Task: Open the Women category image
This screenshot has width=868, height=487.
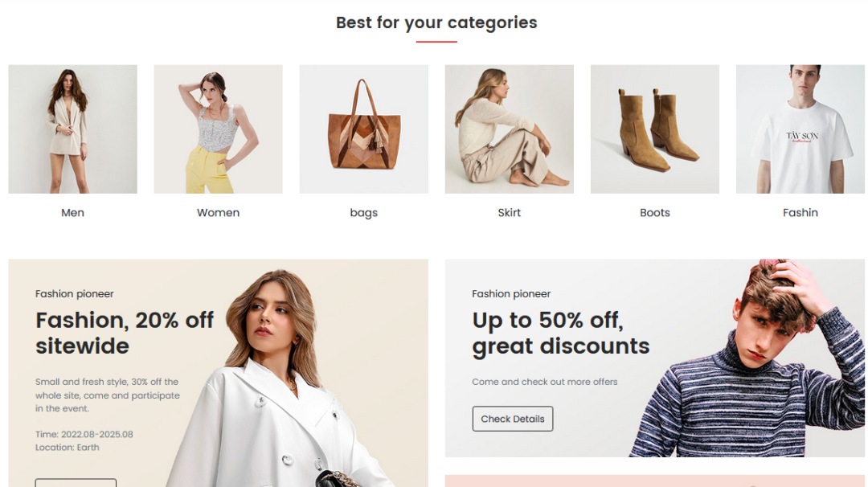Action: point(218,129)
